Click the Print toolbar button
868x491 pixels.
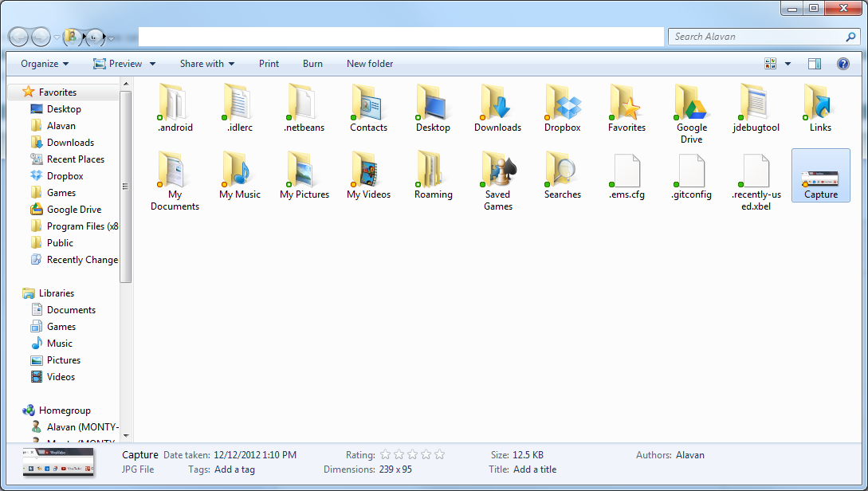tap(269, 64)
